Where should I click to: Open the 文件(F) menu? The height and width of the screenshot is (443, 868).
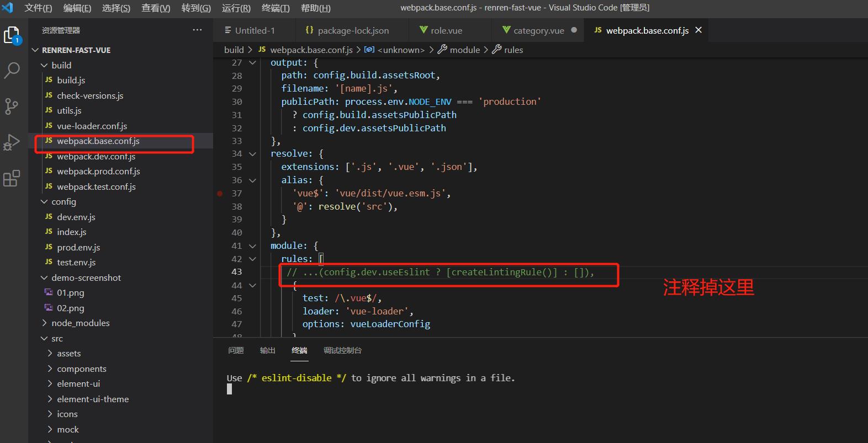pyautogui.click(x=38, y=8)
